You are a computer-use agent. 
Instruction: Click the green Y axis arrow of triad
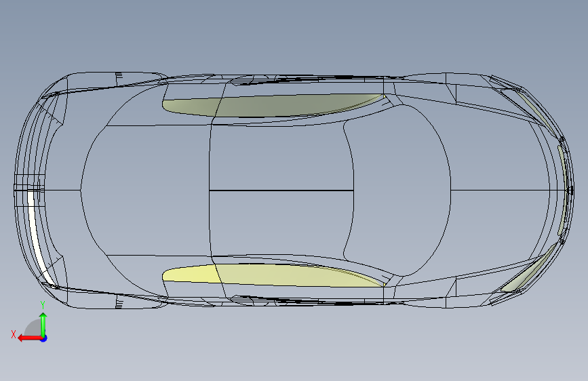click(x=43, y=325)
